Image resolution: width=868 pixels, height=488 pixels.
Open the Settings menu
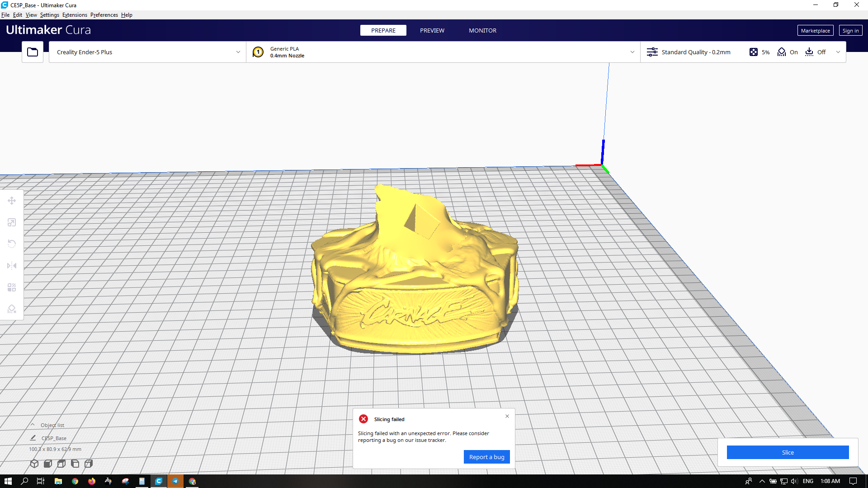click(50, 15)
